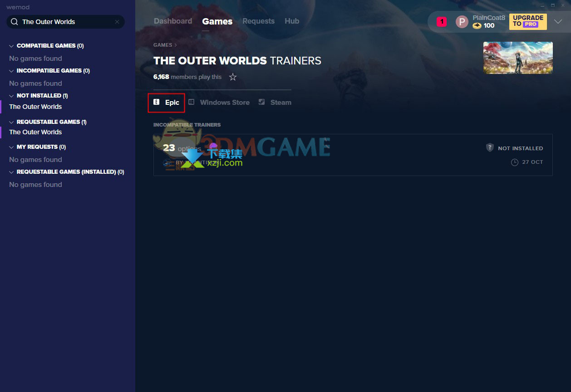Click the GAMES breadcrumb link
This screenshot has height=392, width=571.
[163, 45]
